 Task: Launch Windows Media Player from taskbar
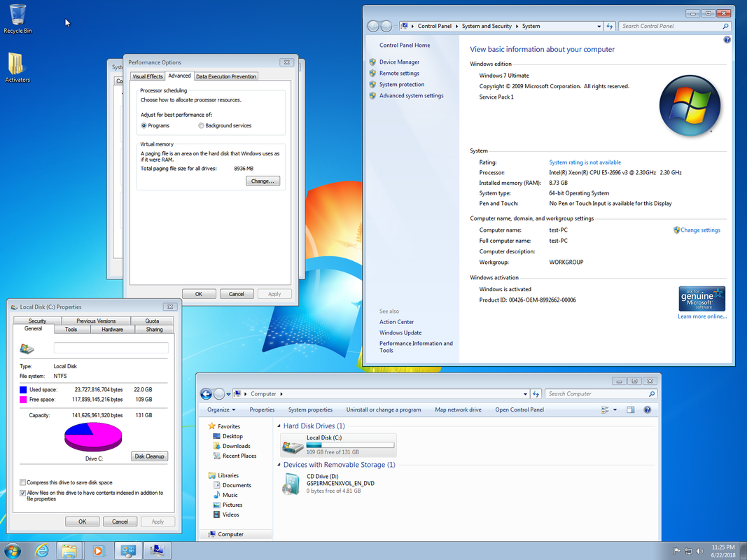[98, 551]
